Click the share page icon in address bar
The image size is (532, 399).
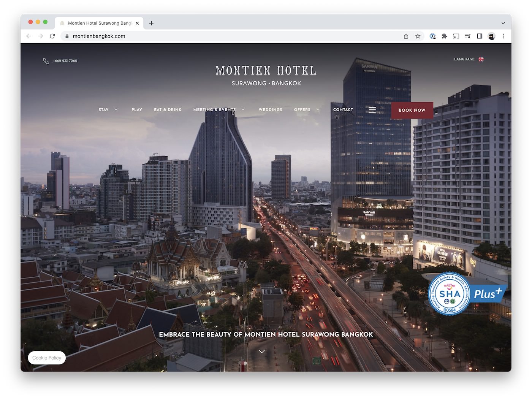click(x=406, y=36)
